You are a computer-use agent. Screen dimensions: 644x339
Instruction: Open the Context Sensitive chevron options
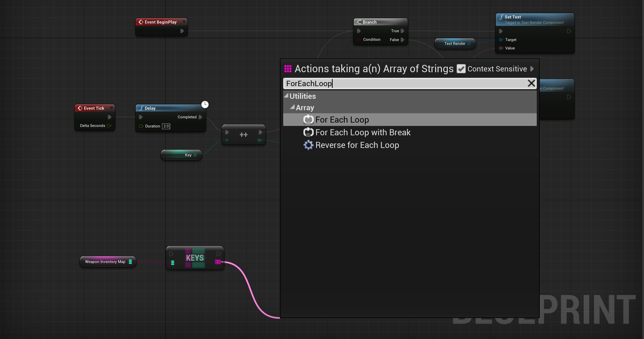point(532,69)
